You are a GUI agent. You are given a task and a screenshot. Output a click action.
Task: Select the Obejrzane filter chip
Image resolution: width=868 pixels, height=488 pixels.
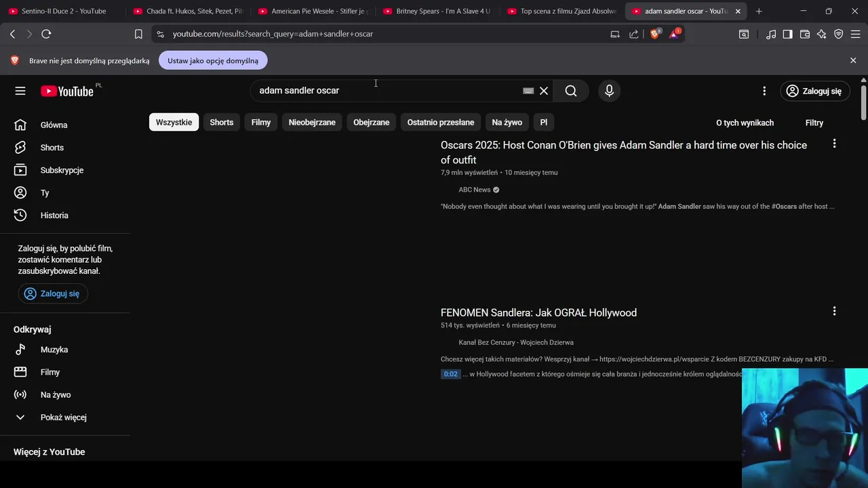pos(372,123)
